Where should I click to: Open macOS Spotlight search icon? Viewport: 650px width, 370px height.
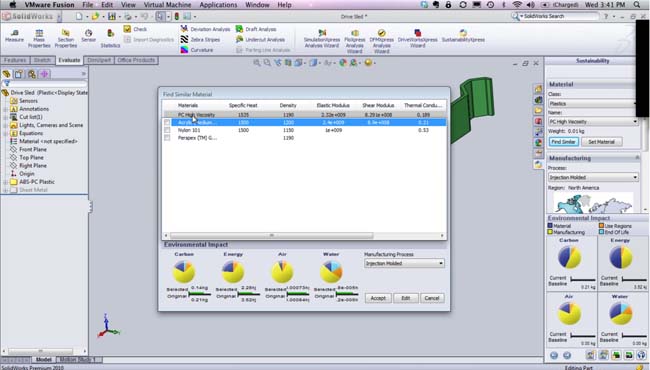tap(637, 5)
